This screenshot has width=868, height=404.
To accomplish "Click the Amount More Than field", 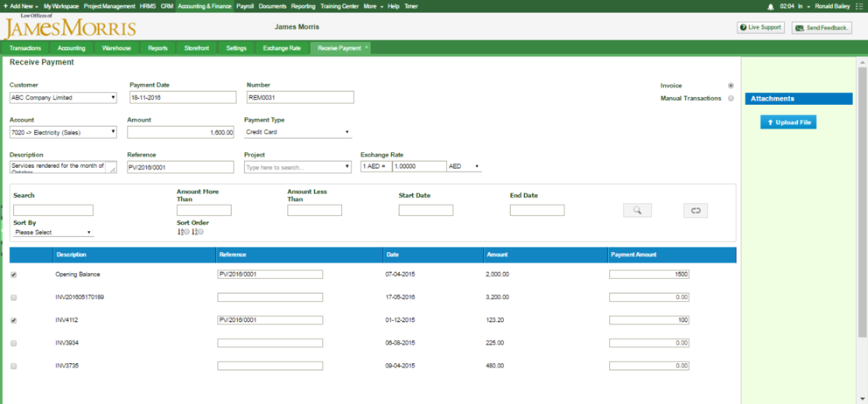I will click(204, 210).
